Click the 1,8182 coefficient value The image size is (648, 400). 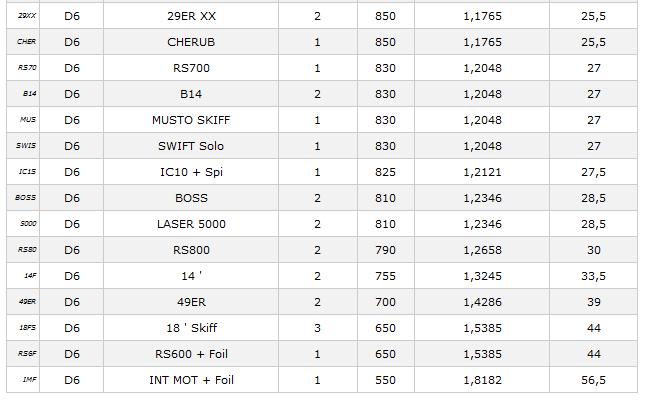tap(482, 380)
